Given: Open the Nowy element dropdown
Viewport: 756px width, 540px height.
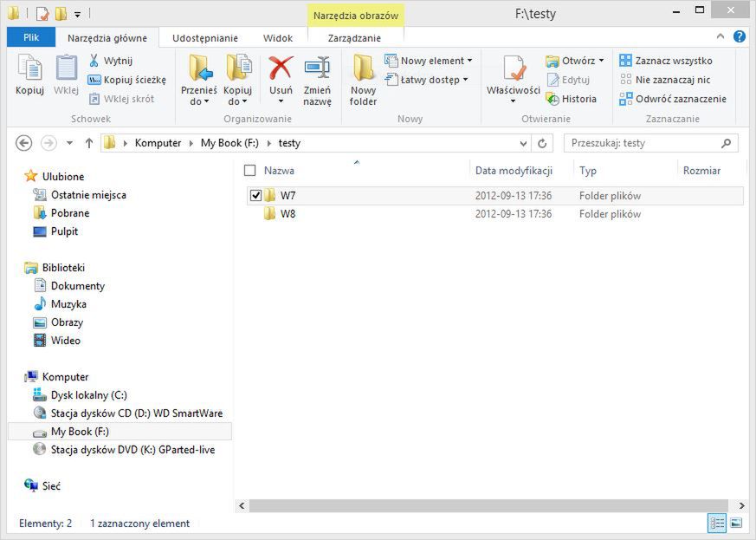Looking at the screenshot, I should (x=469, y=61).
